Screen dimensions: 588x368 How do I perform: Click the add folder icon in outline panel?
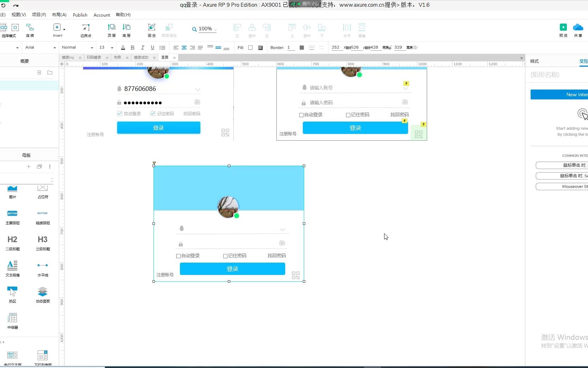(x=50, y=72)
